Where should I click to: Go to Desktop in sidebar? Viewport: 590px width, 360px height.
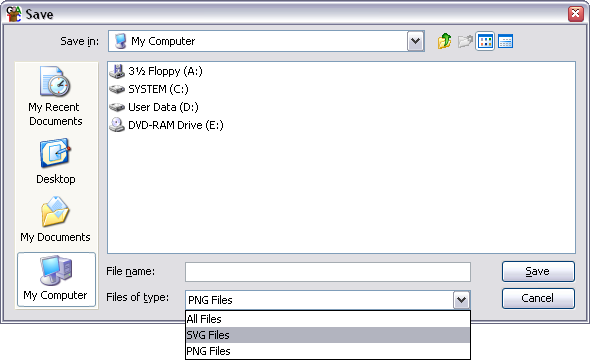[55, 161]
